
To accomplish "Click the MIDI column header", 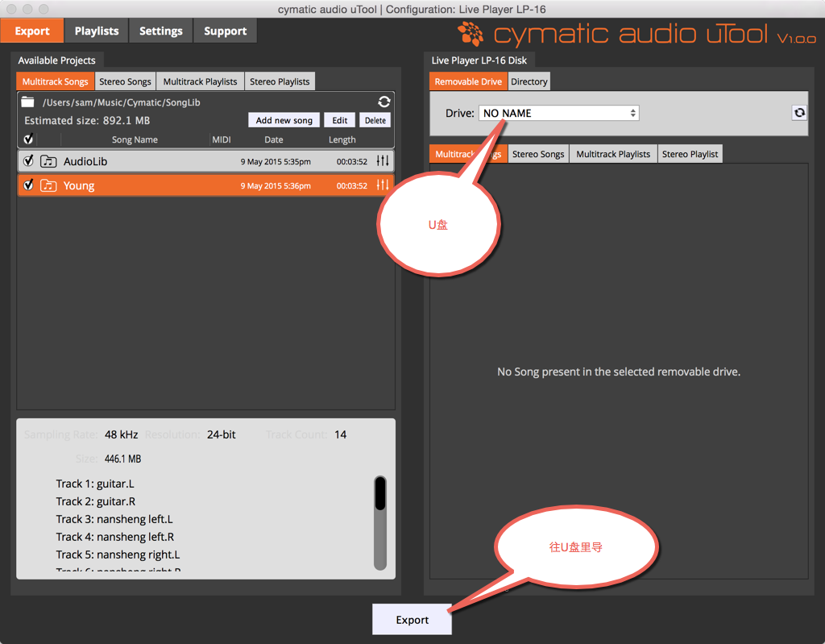I will 222,139.
